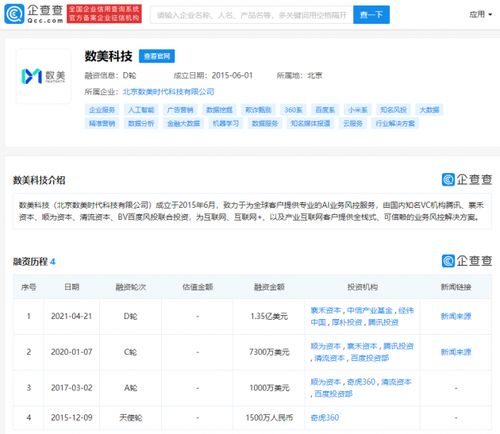Select the 知名风投 tag
Viewport: 500px width, 434px height.
click(393, 110)
